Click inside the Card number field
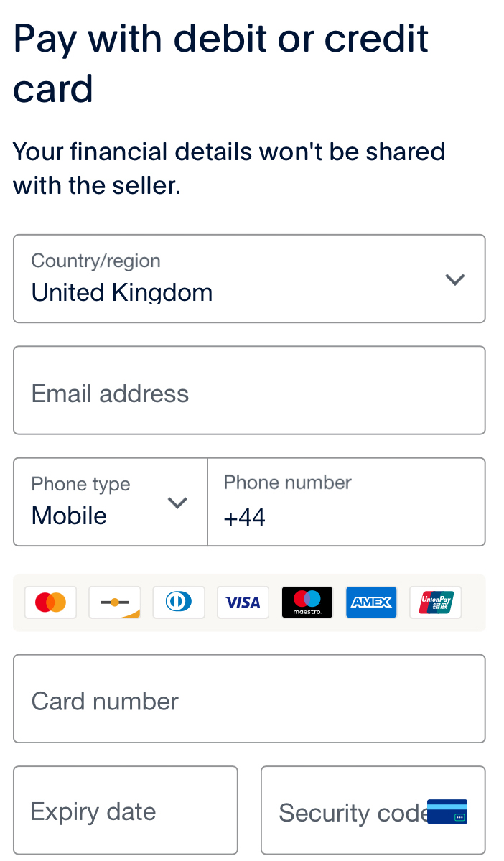Viewport: 504px width, 861px height. [249, 698]
